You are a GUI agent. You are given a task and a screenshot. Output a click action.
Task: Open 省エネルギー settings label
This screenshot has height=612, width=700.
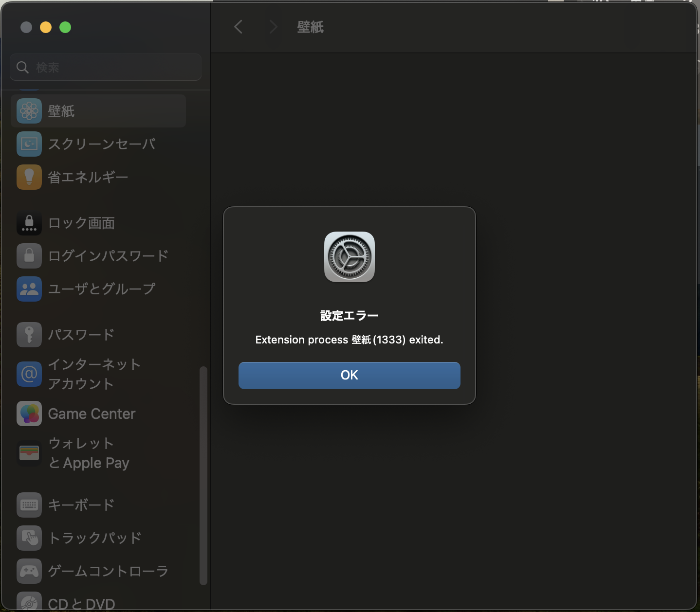(88, 177)
